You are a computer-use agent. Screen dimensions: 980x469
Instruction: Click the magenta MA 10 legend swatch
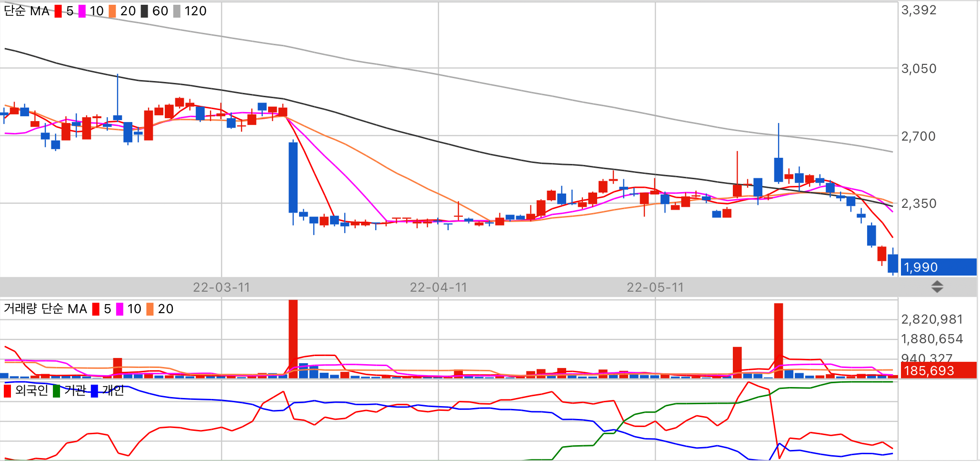pos(82,11)
